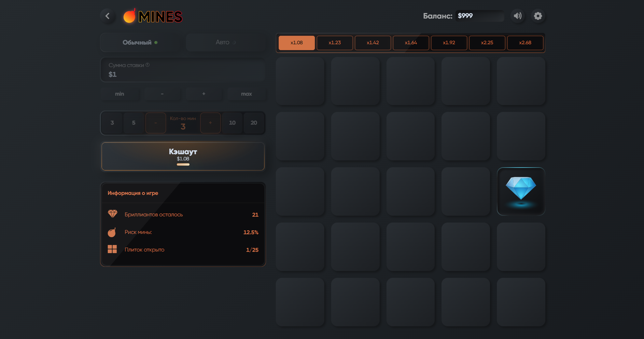Click the mine risk bomb icon
The height and width of the screenshot is (339, 644).
point(112,232)
